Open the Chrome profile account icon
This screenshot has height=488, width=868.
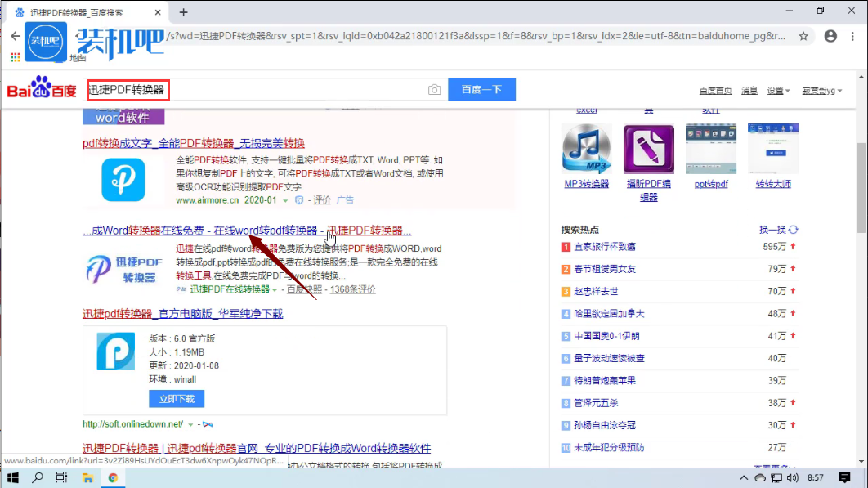(x=830, y=37)
